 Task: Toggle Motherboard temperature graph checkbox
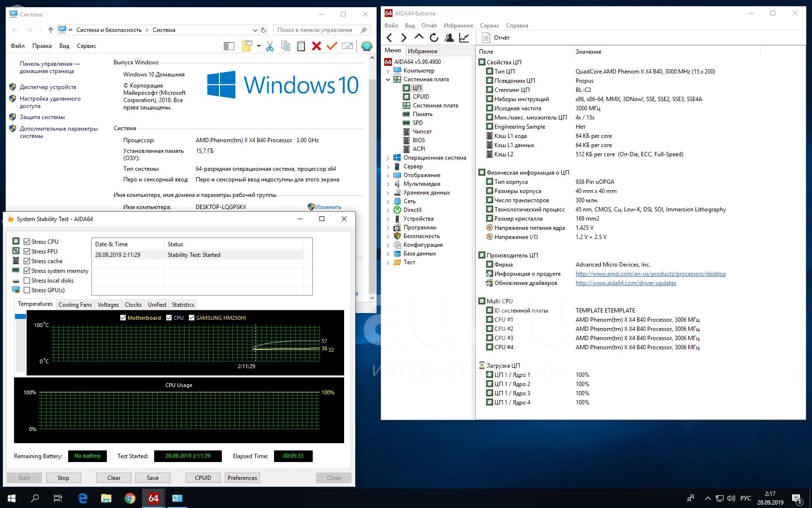(x=123, y=318)
